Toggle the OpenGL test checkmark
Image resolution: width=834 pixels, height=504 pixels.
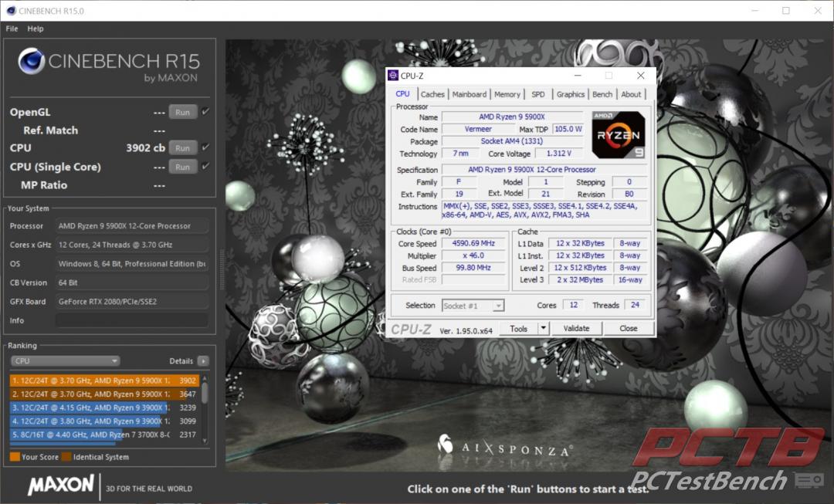205,112
